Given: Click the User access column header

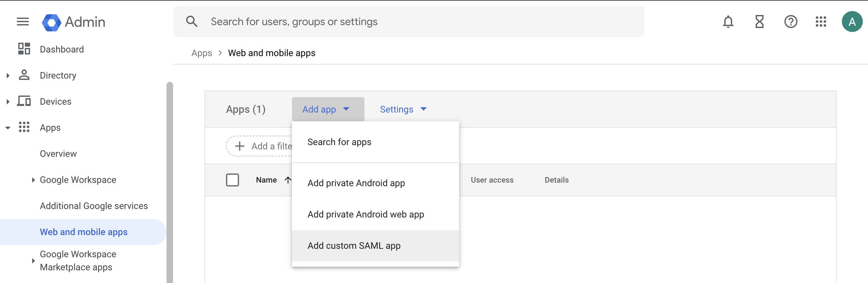Looking at the screenshot, I should pyautogui.click(x=492, y=180).
